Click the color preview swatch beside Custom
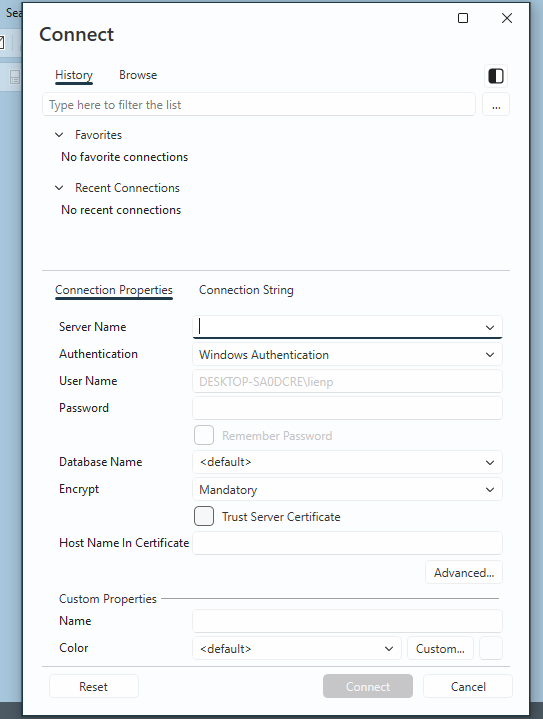This screenshot has width=543, height=719. 491,648
